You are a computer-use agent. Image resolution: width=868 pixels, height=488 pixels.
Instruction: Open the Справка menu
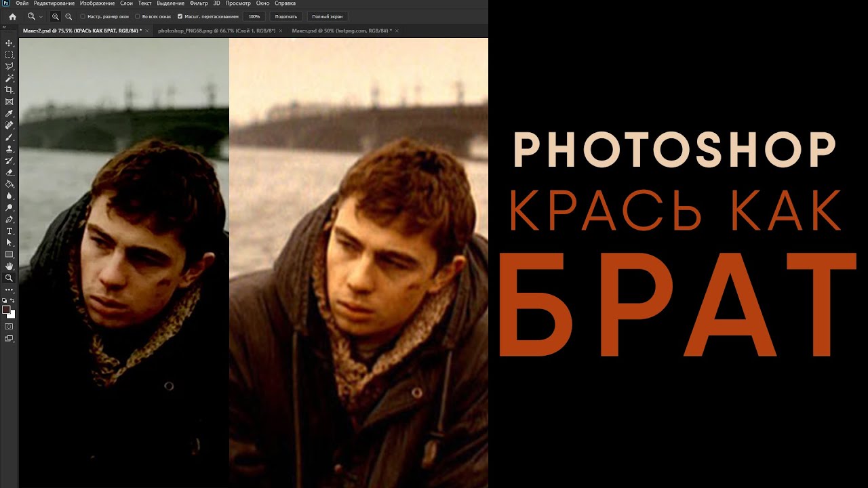pyautogui.click(x=285, y=3)
